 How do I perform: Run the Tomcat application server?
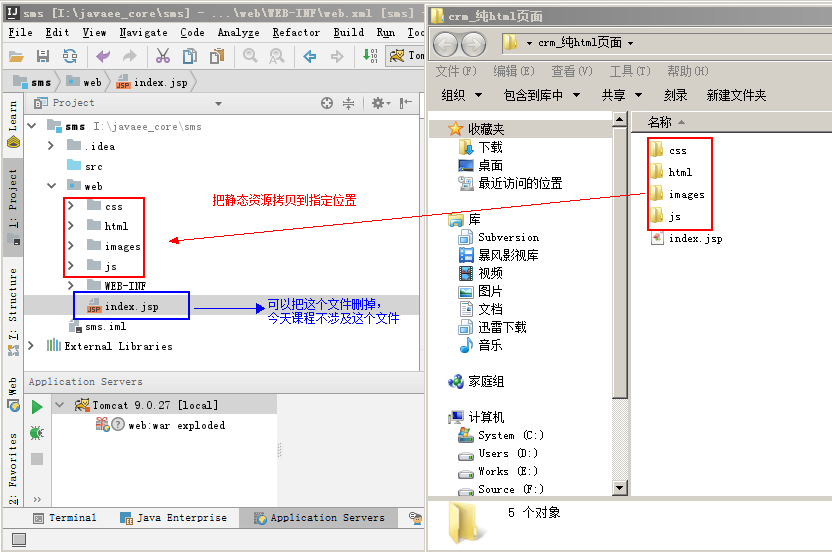(37, 407)
